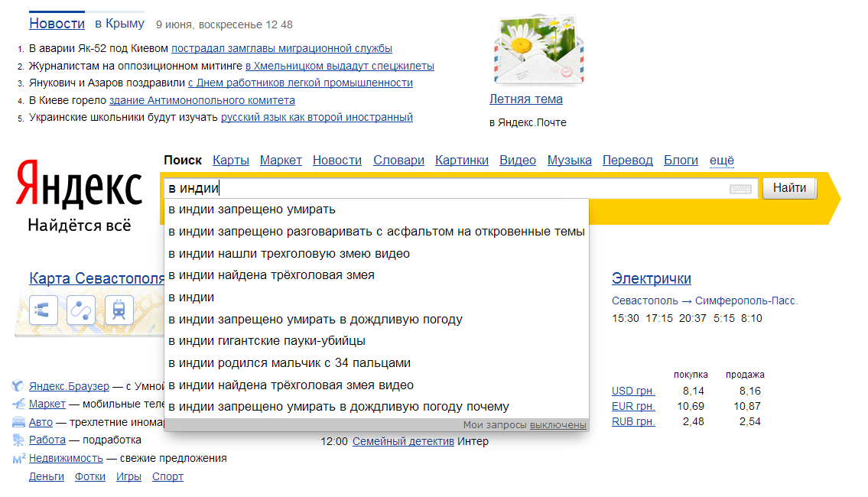Screen dimensions: 868x497
Task: Click the daisy envelope mail theme image
Action: tap(538, 50)
